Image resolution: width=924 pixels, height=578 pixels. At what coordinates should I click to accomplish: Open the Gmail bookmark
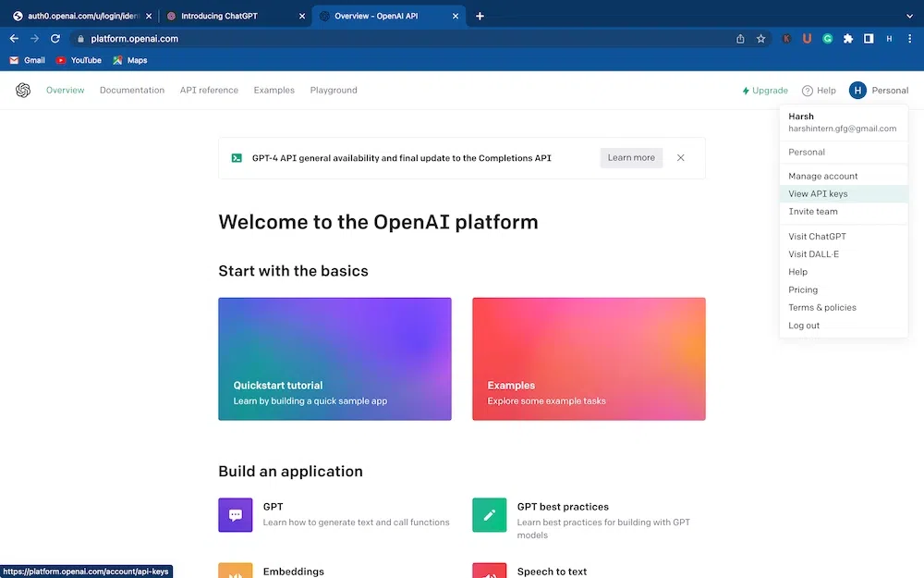click(27, 60)
